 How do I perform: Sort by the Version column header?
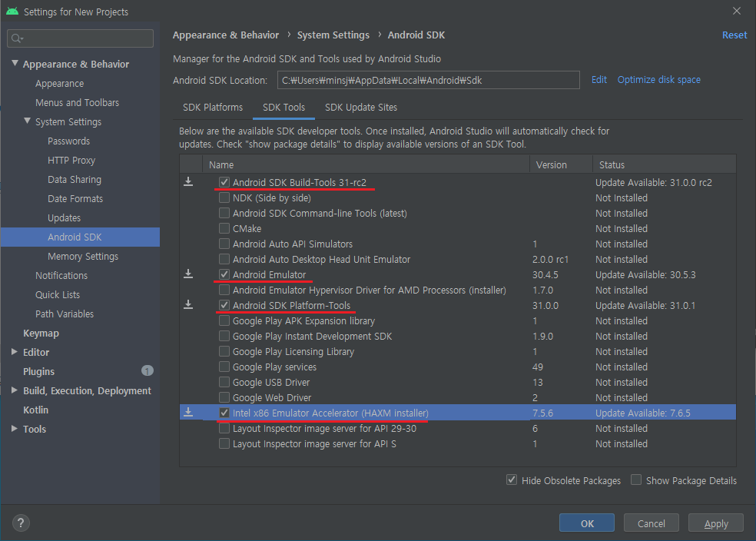(561, 164)
